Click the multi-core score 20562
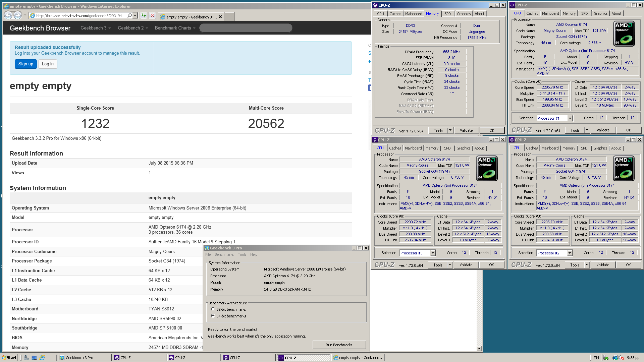644x362 pixels. [x=266, y=124]
